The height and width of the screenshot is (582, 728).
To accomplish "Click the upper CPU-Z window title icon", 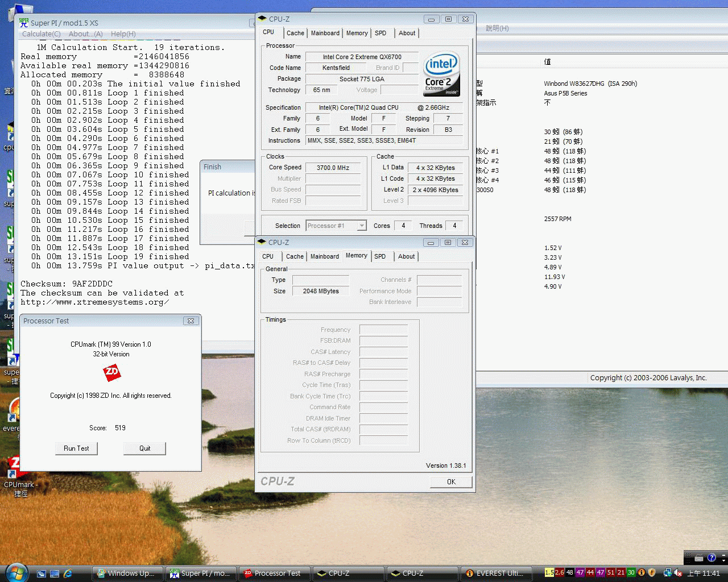I will [x=262, y=19].
